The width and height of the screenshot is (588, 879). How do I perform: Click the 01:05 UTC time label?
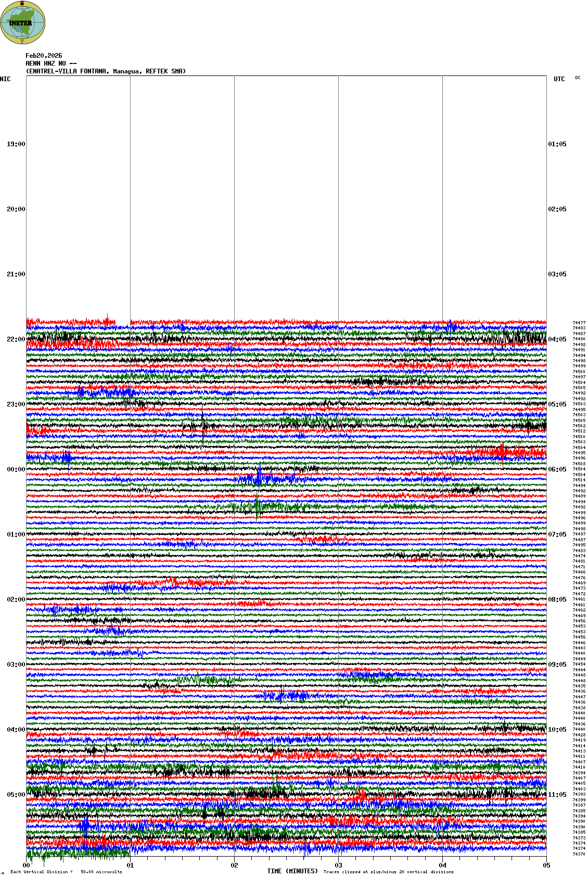coord(557,144)
